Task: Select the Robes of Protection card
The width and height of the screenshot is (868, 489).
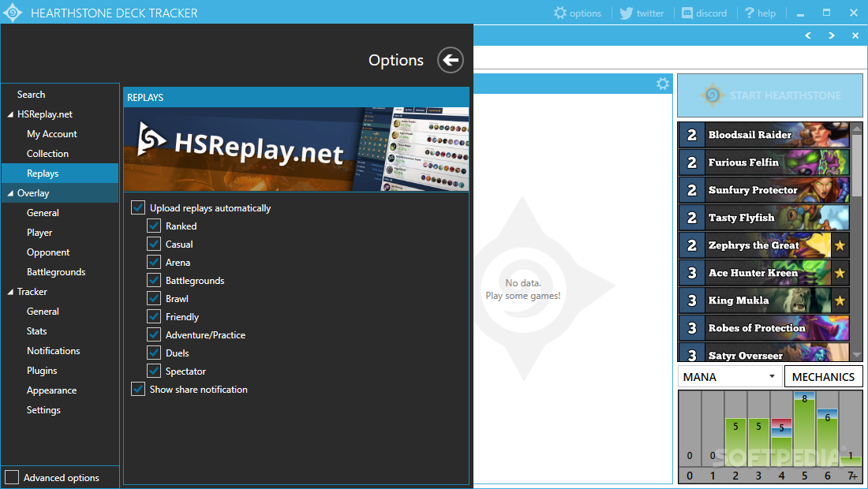Action: pyautogui.click(x=764, y=328)
